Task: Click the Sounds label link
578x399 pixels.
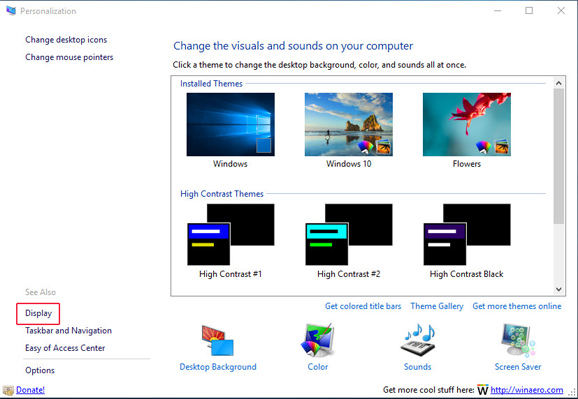Action: 417,367
